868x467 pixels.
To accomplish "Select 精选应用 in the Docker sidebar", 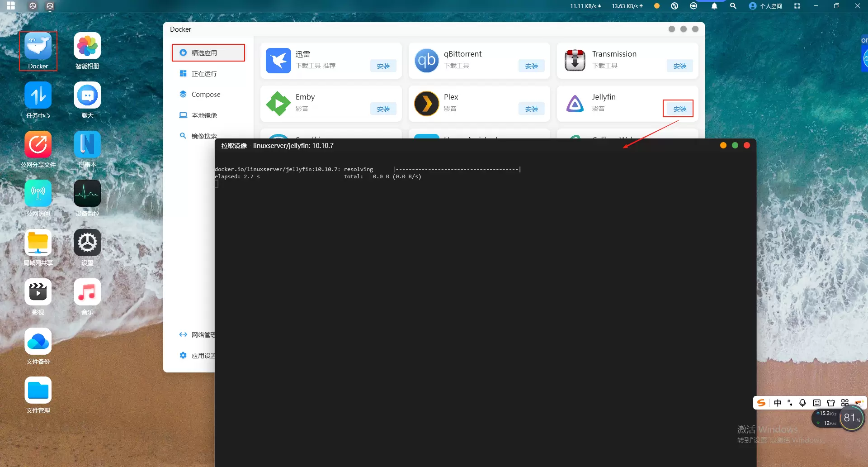I will 204,53.
